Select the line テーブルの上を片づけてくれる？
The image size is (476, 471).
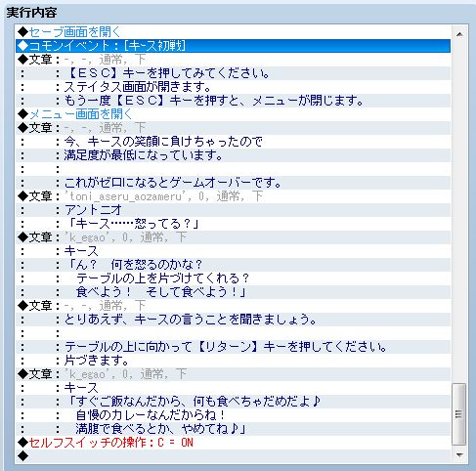[233, 278]
